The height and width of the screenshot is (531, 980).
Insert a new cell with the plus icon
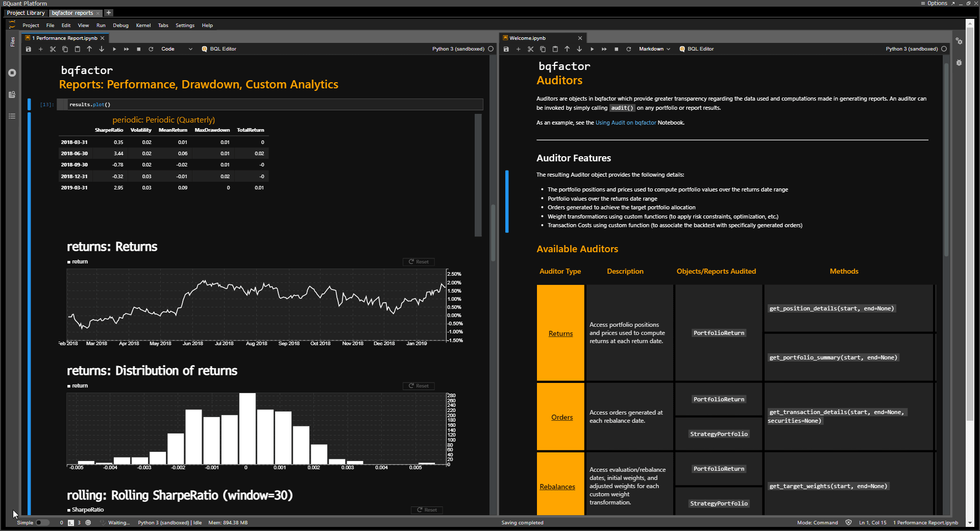(40, 49)
